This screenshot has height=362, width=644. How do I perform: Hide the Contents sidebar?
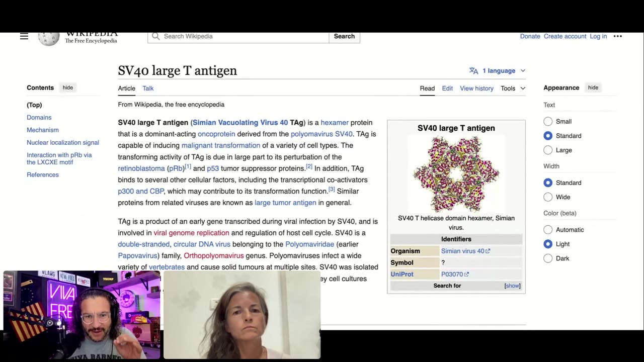[68, 87]
